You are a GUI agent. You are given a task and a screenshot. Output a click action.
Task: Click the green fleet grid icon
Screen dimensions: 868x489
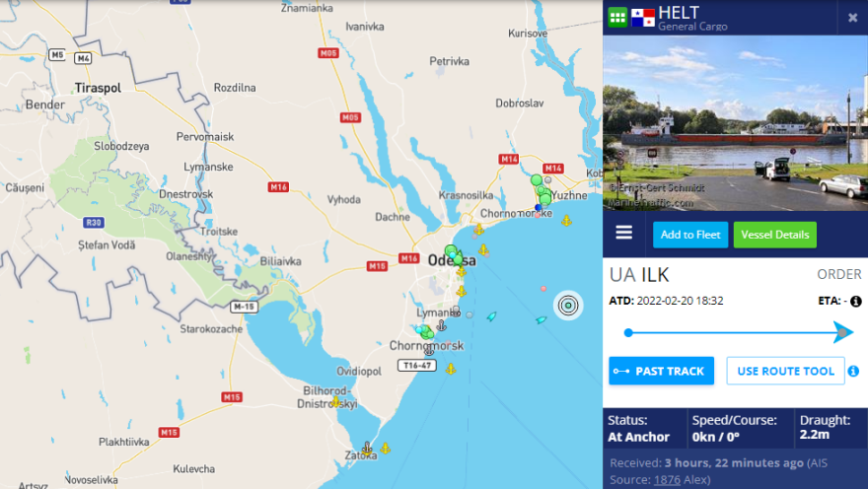pyautogui.click(x=617, y=17)
